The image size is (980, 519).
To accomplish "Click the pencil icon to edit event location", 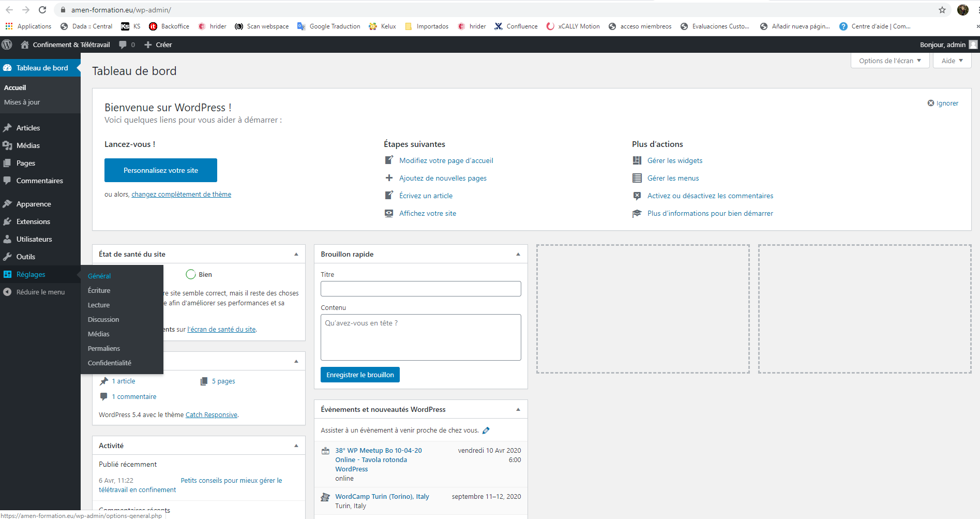I will (486, 431).
